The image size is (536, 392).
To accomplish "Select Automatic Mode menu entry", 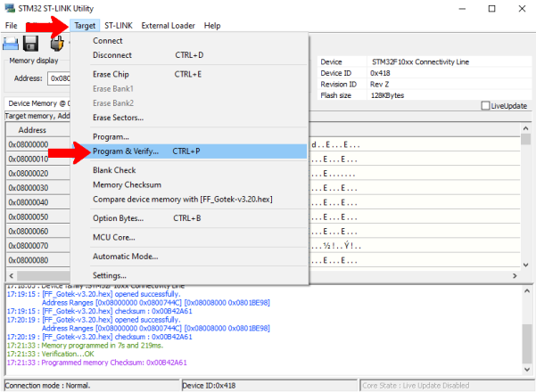I will pos(125,257).
